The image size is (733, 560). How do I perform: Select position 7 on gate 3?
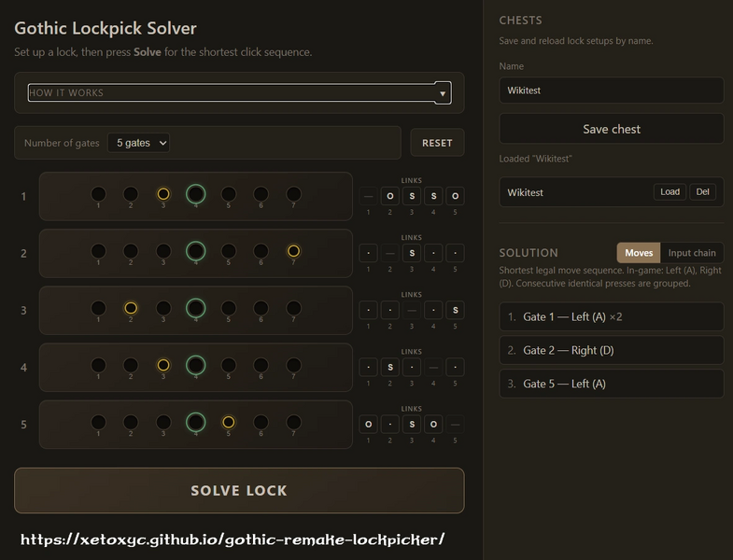point(293,308)
